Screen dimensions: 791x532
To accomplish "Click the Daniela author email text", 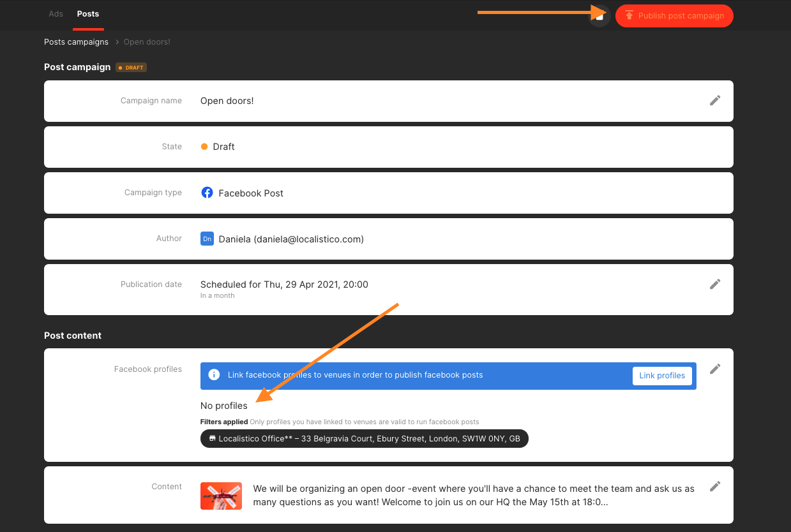I will click(291, 239).
